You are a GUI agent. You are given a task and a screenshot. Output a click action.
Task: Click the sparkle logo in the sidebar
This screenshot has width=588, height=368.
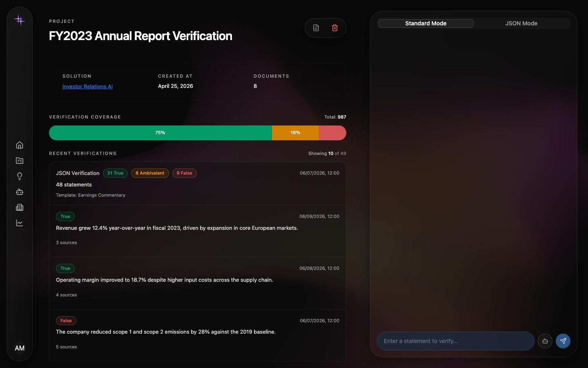point(20,20)
